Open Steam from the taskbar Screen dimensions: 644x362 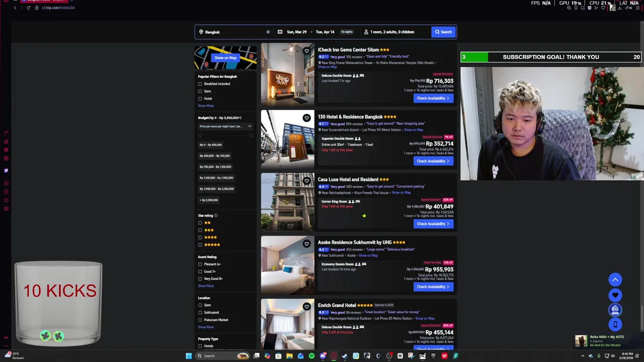point(345,356)
